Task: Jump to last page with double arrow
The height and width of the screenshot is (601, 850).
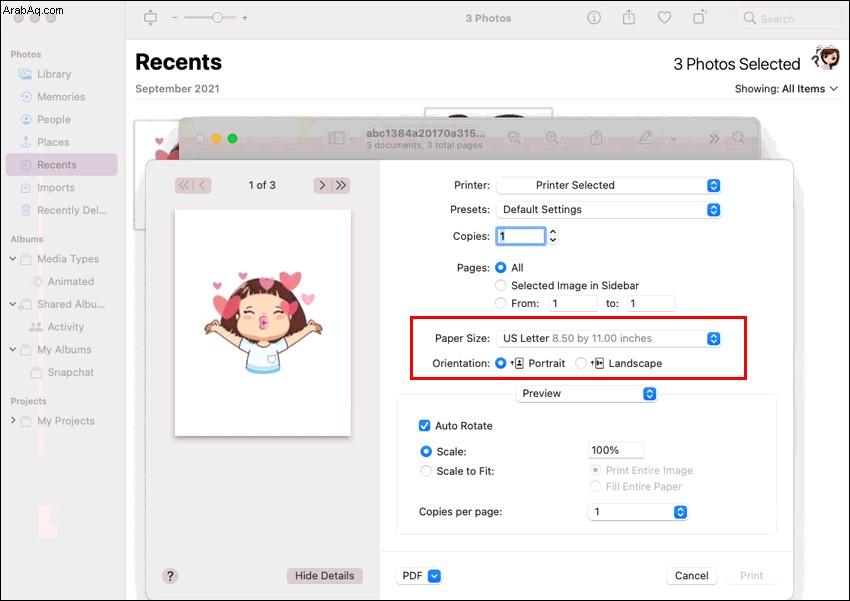Action: [341, 185]
